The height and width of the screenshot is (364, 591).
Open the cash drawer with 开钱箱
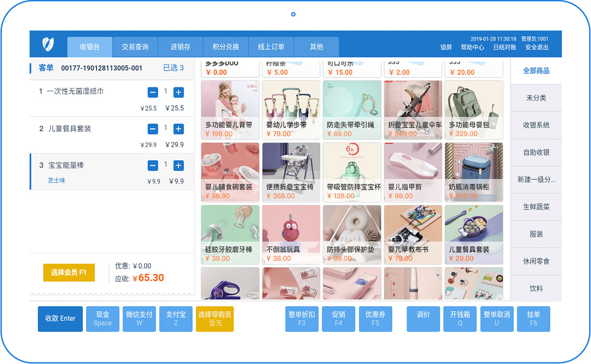pos(460,318)
